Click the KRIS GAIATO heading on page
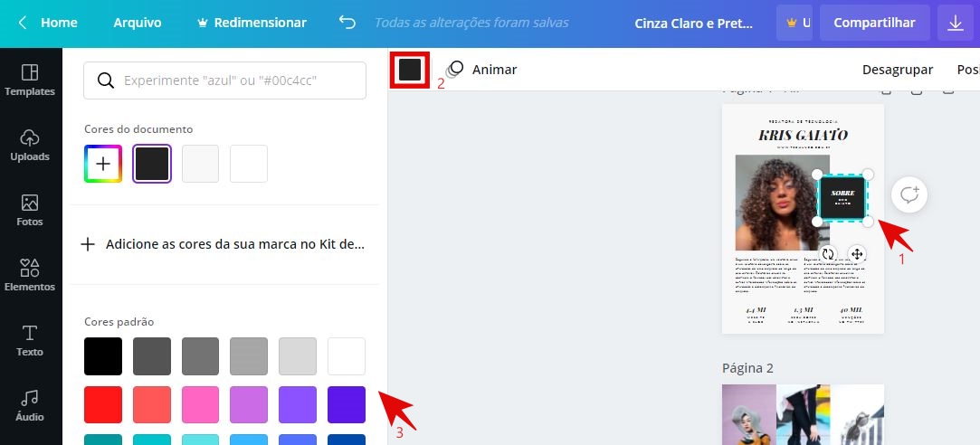980x445 pixels. (x=804, y=135)
